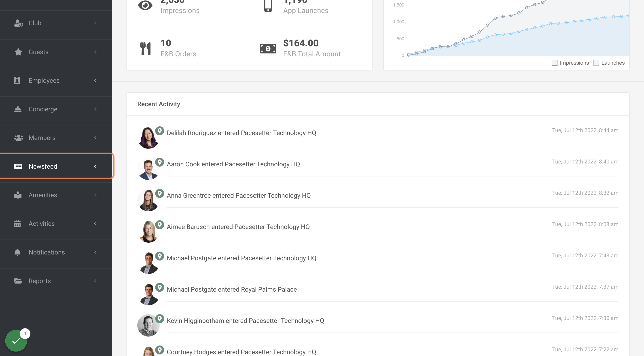Screen dimensions: 644x356
Task: Click the Amenities icon in sidebar
Action: 18,195
